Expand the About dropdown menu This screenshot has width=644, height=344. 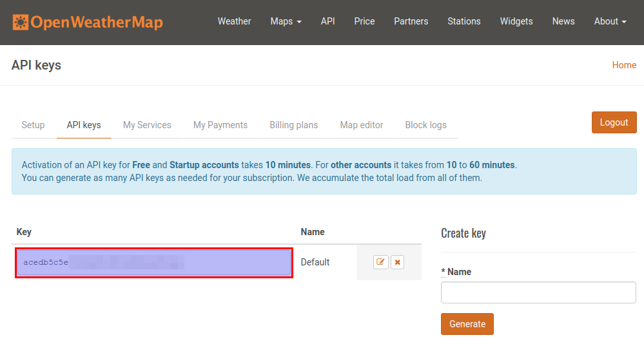[x=610, y=21]
